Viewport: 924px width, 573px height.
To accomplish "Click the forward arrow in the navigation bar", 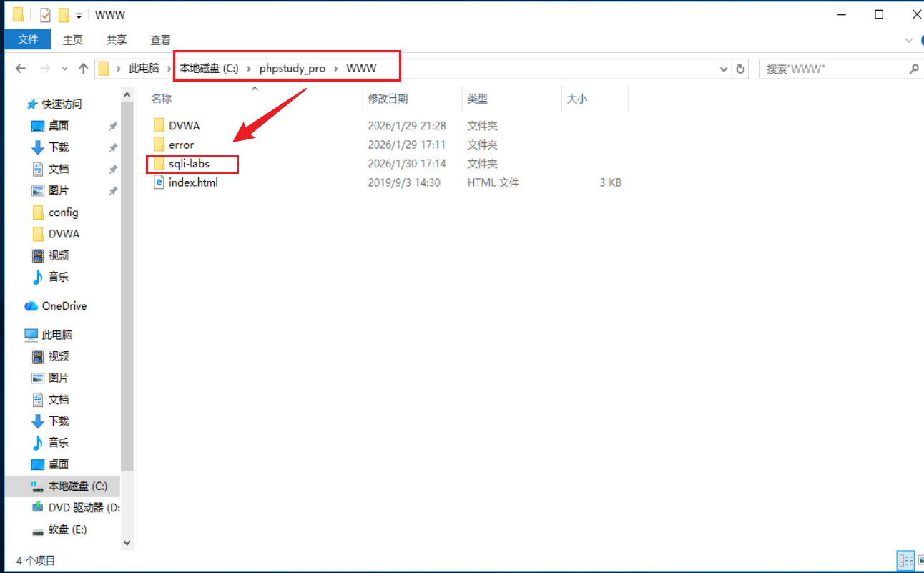I will (x=45, y=69).
